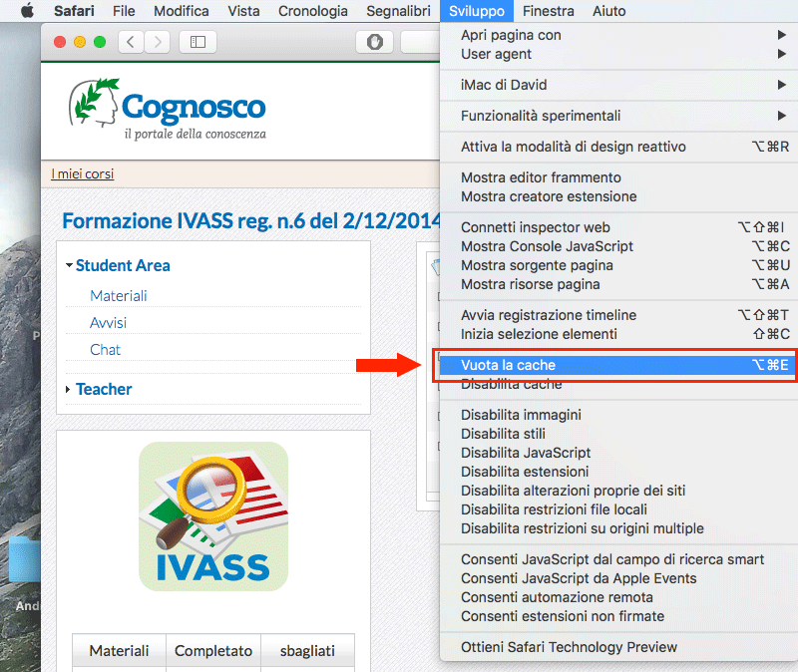Open the Chat link
The height and width of the screenshot is (672, 798).
coord(106,350)
